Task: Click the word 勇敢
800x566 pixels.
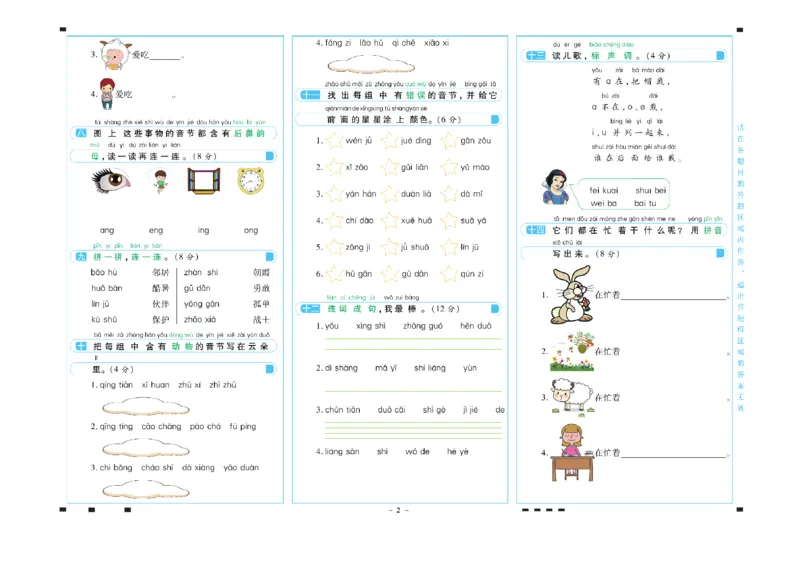Action: tap(261, 288)
